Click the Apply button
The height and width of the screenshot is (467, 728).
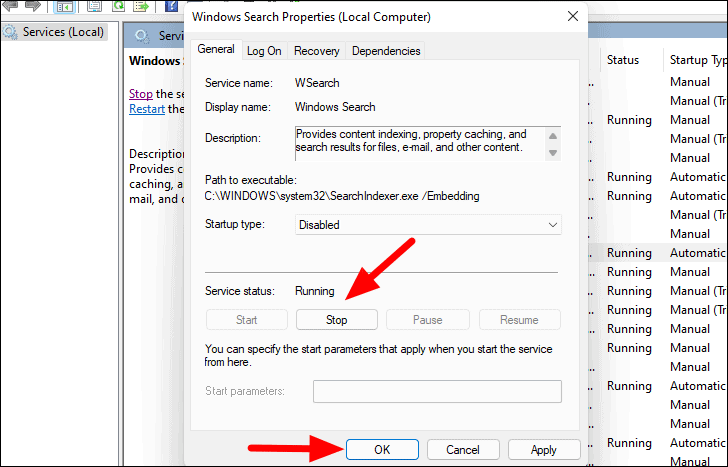pyautogui.click(x=544, y=449)
